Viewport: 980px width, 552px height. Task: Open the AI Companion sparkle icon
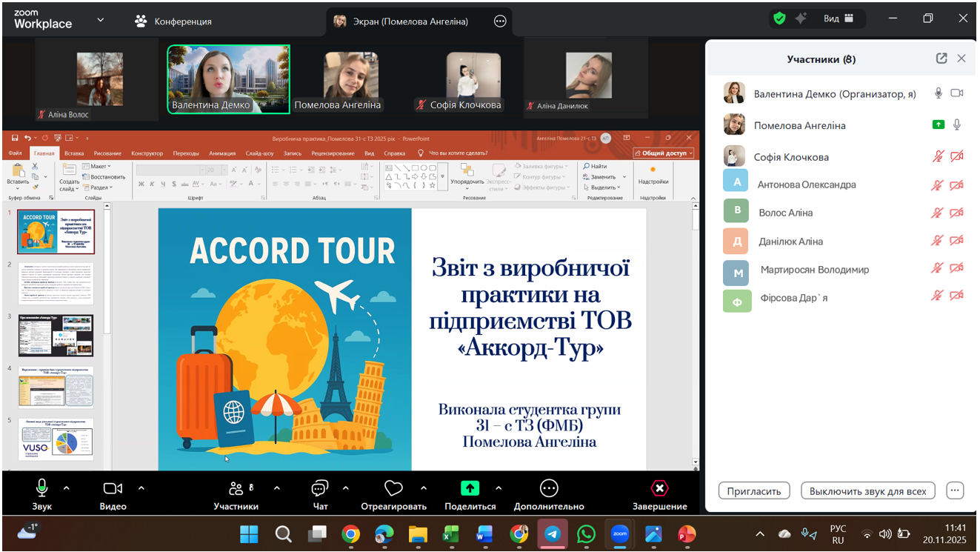[801, 19]
